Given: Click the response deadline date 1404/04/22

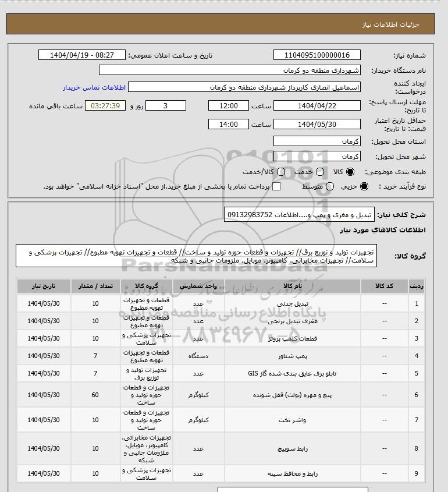Looking at the screenshot, I should coord(317,106).
